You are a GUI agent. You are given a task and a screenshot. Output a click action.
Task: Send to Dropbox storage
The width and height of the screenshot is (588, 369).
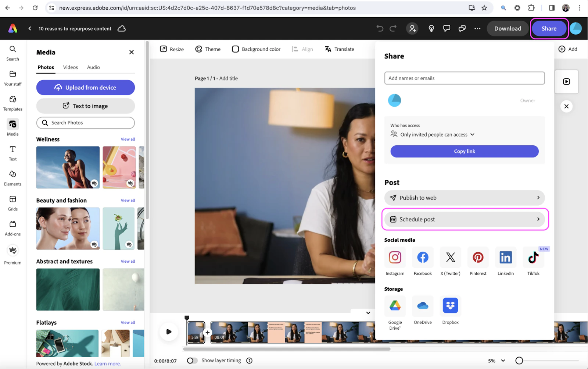tap(450, 306)
